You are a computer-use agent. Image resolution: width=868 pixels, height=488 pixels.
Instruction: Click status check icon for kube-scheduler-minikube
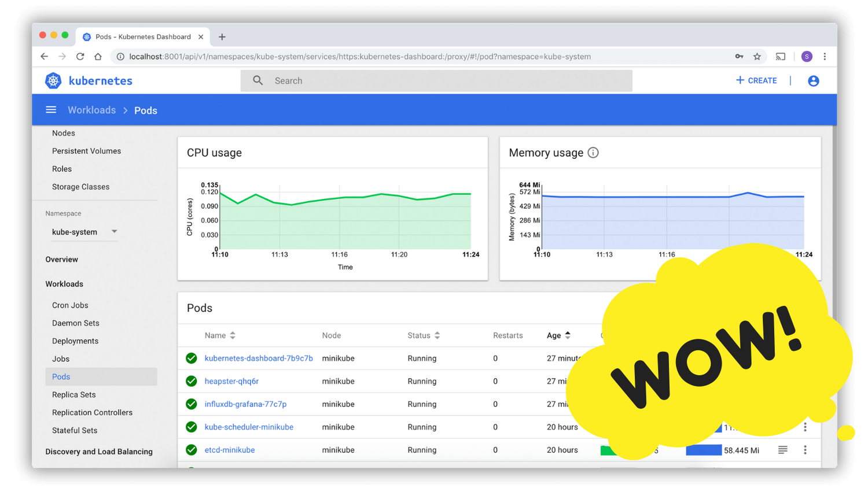pyautogui.click(x=192, y=427)
